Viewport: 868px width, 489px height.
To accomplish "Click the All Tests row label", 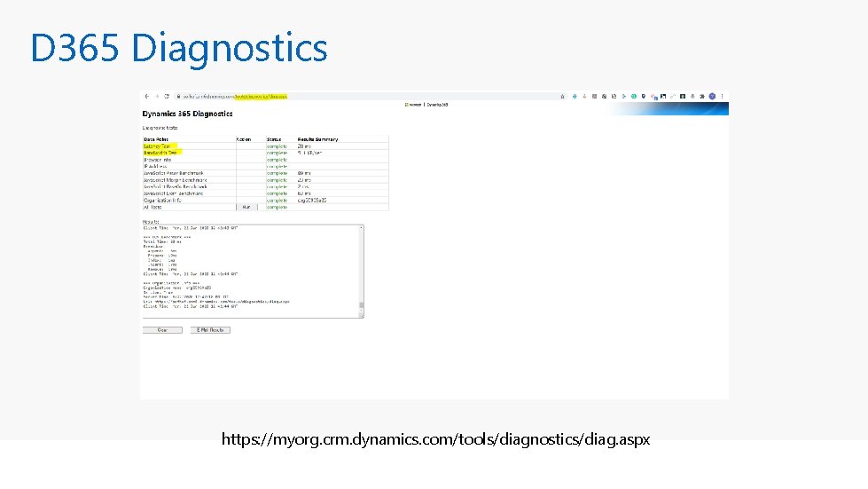I will [x=152, y=207].
